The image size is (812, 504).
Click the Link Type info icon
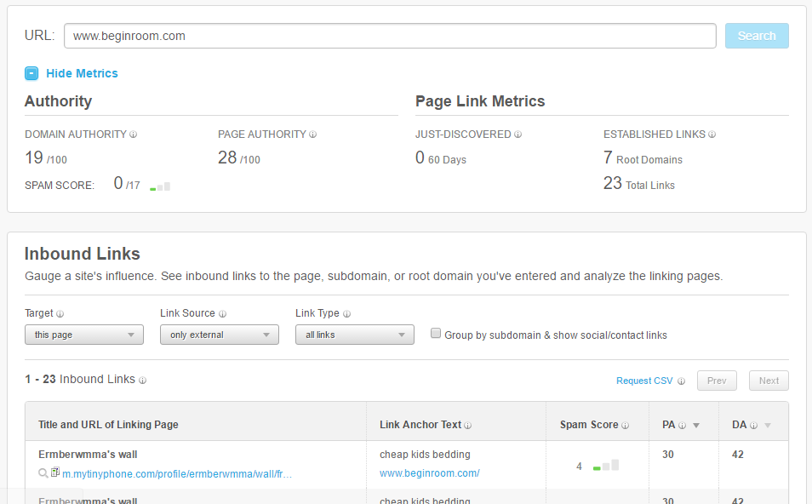click(x=346, y=314)
